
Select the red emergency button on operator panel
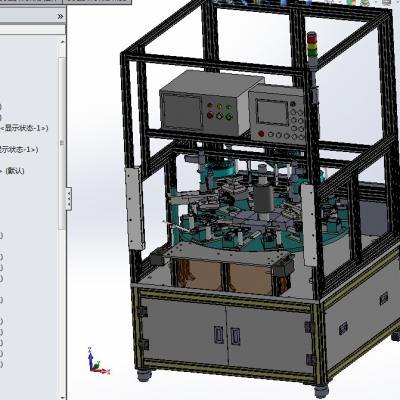coord(261,134)
